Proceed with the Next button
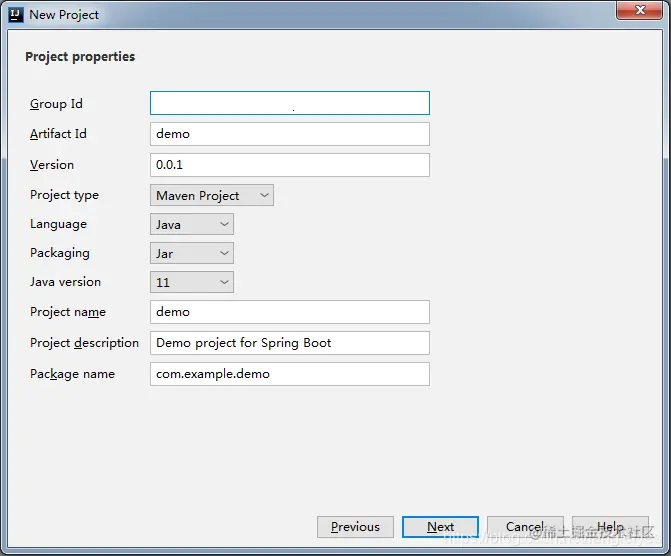This screenshot has width=671, height=556. pos(440,527)
